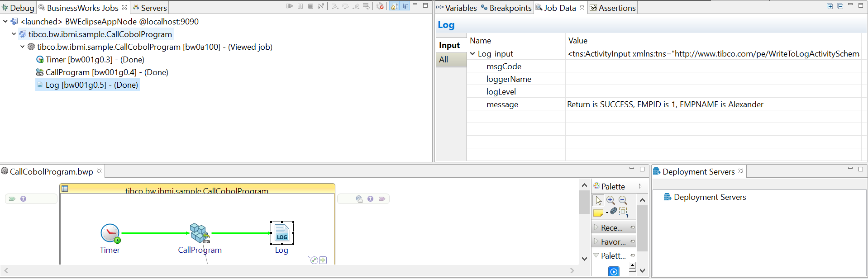Expand the Favorites palette drawer
This screenshot has width=868, height=279.
tap(596, 241)
